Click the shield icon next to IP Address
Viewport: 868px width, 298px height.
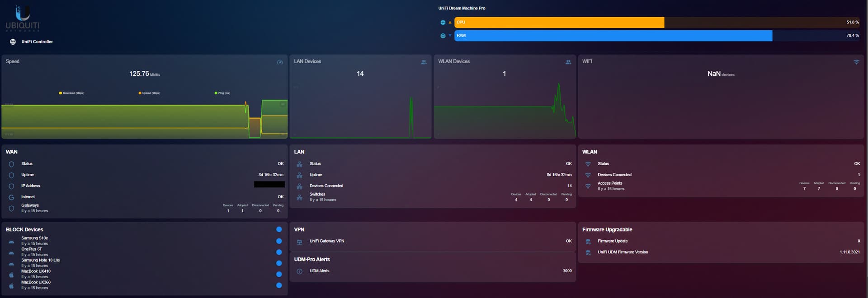click(x=11, y=186)
